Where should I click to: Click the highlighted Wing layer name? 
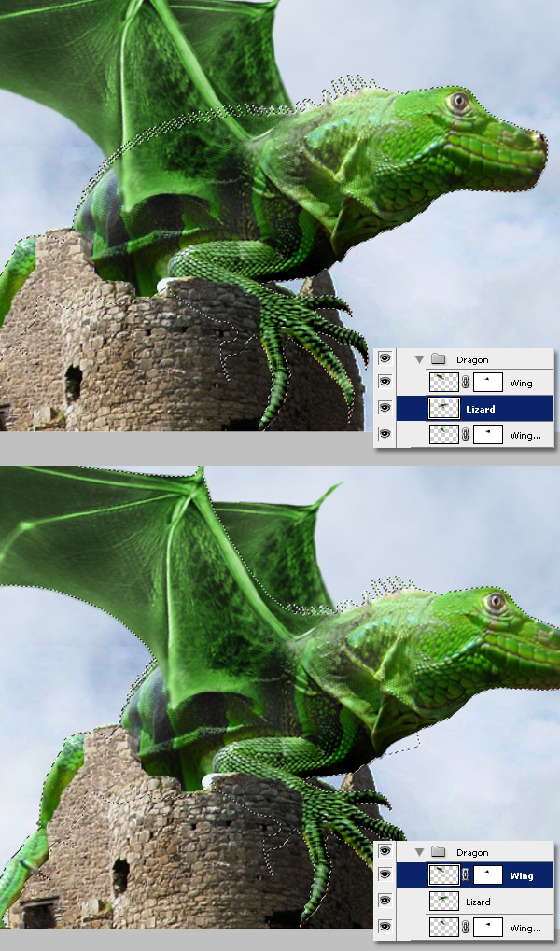[521, 875]
